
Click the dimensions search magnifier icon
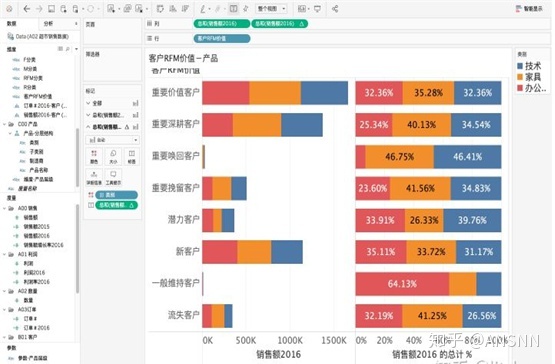point(68,49)
